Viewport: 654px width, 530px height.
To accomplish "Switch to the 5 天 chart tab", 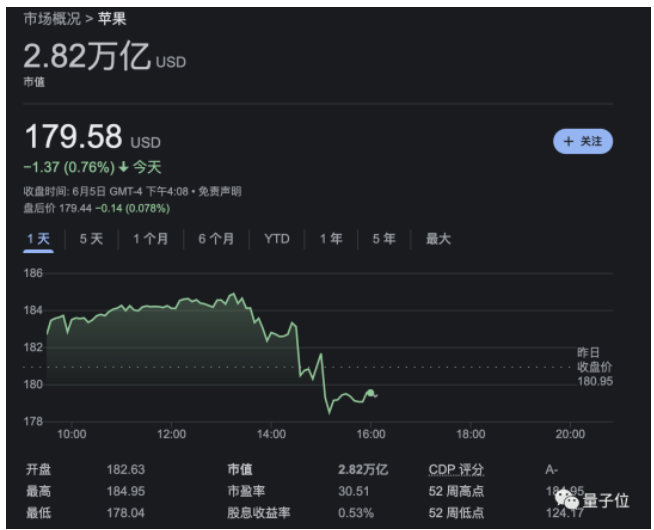I will [x=91, y=239].
